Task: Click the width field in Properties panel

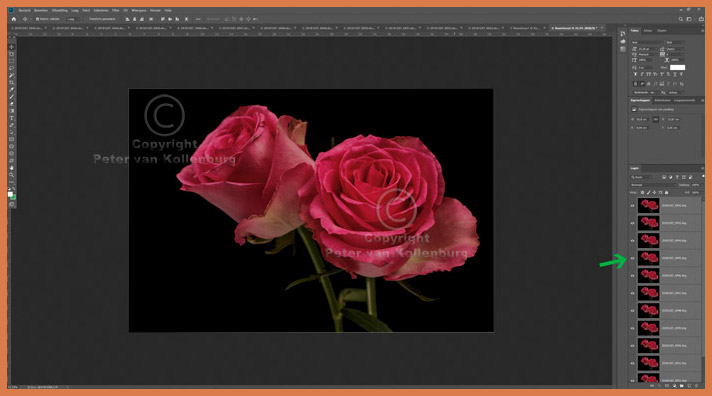Action: tap(642, 119)
